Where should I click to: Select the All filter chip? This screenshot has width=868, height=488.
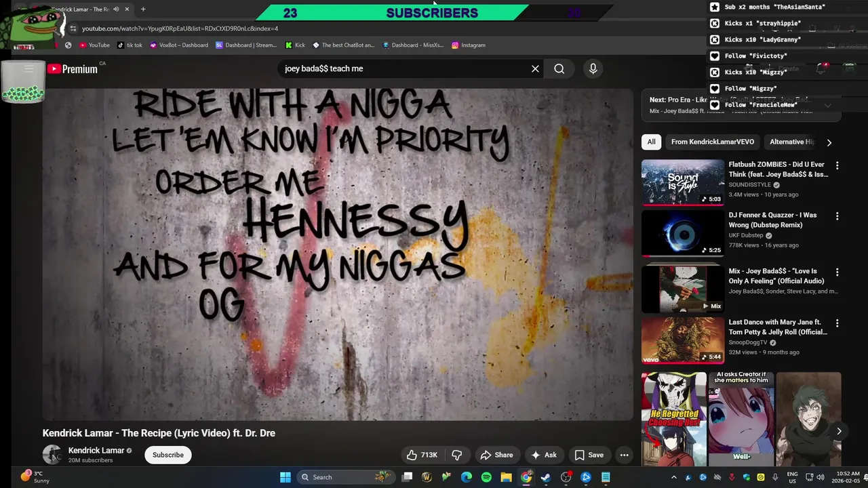coord(651,142)
